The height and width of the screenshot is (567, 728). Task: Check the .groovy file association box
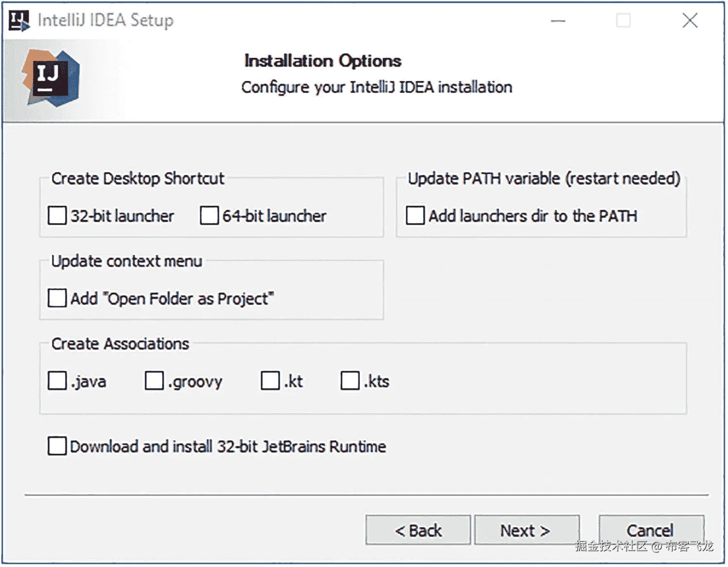pyautogui.click(x=154, y=381)
